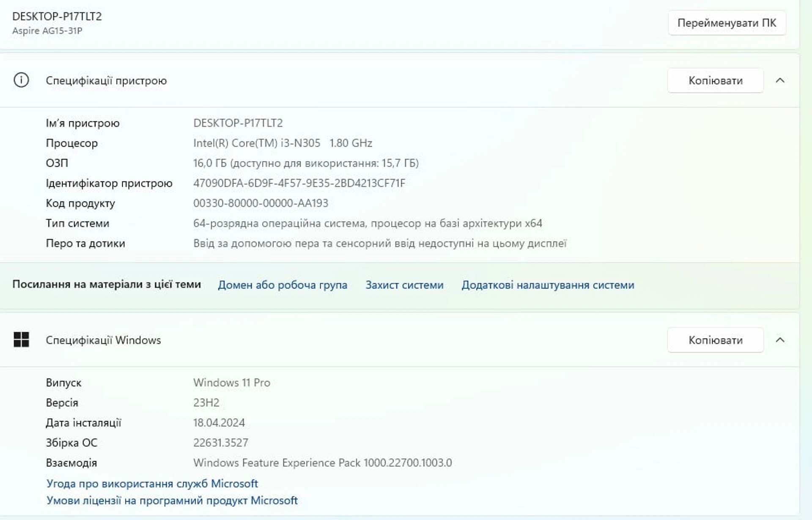Click the Тип системи label
The image size is (812, 520).
[x=77, y=223]
